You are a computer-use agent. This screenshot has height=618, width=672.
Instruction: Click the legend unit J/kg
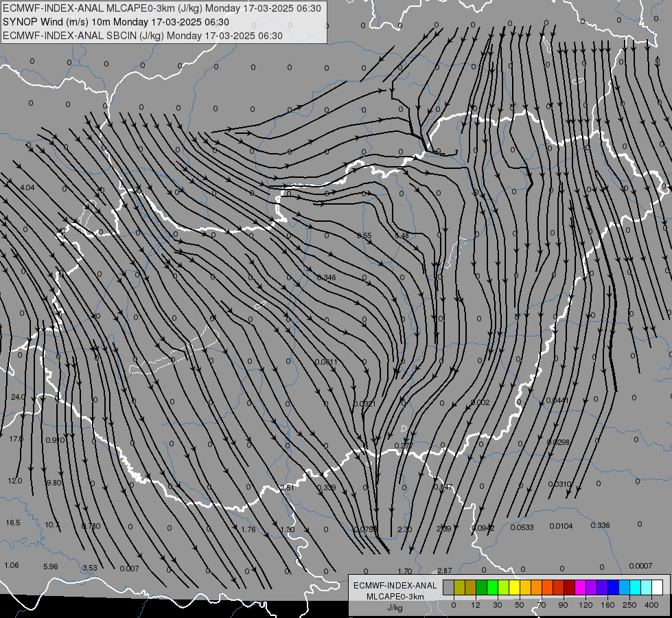(395, 608)
